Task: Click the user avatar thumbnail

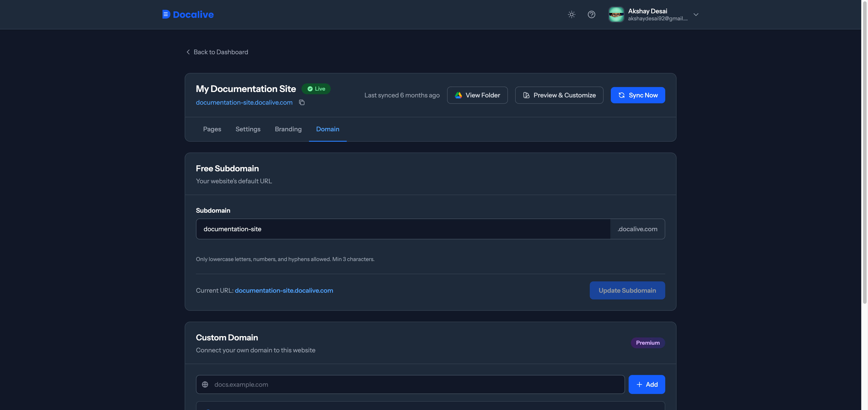Action: [x=616, y=14]
